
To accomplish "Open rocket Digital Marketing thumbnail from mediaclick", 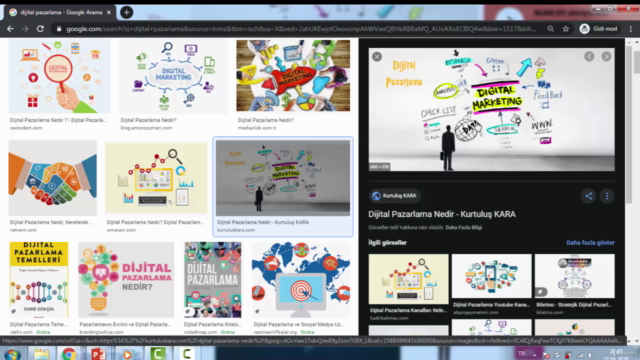I will pos(293,76).
